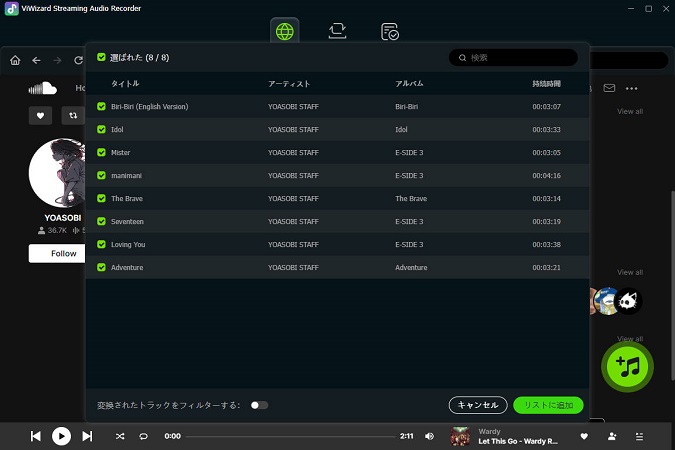Uncheck the Biri-Biri (English Version) track

(101, 106)
